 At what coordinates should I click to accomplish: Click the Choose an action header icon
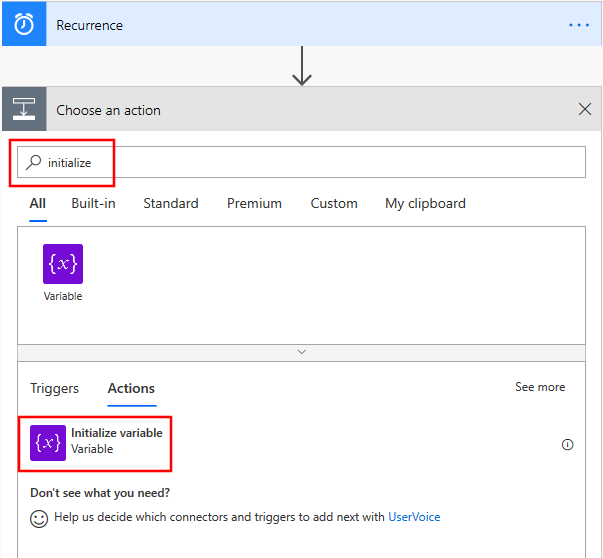tap(23, 110)
